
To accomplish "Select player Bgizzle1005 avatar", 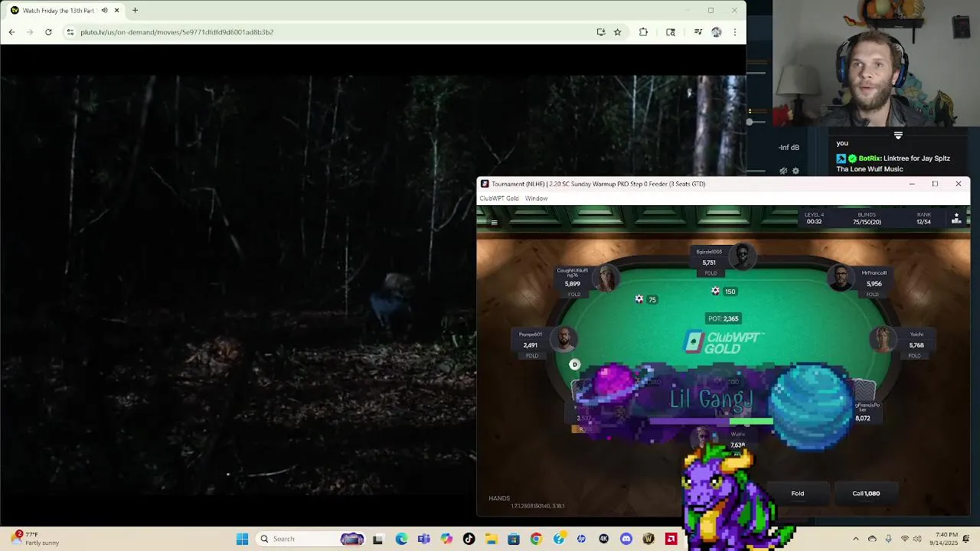I will [x=742, y=256].
